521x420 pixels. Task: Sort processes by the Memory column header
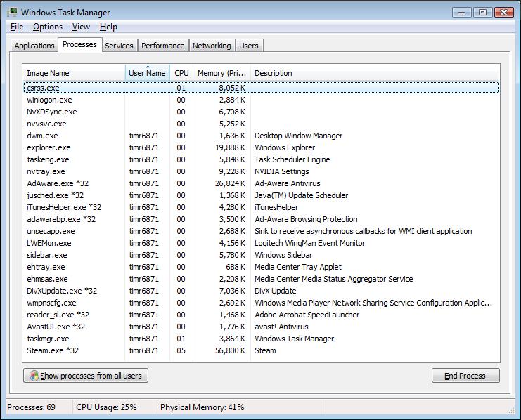(221, 73)
